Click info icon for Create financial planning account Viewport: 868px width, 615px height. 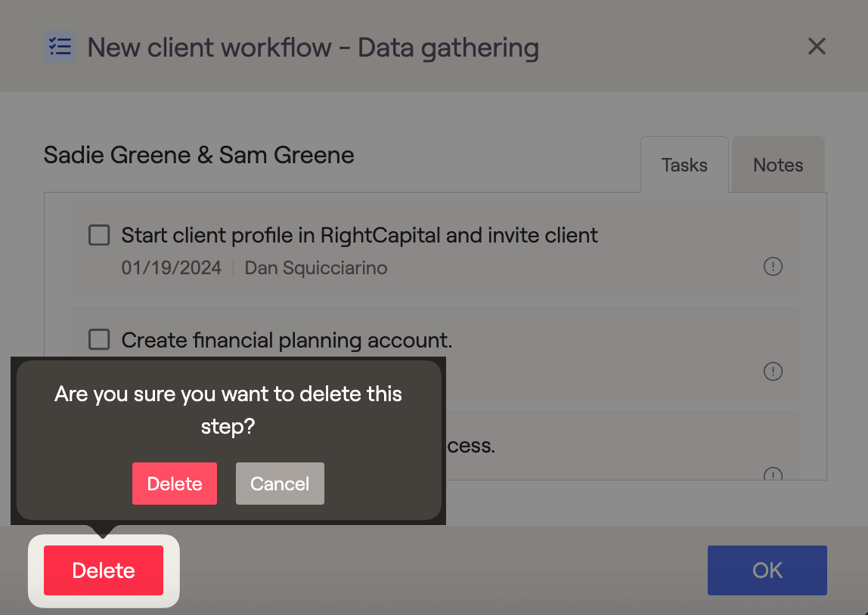point(773,372)
